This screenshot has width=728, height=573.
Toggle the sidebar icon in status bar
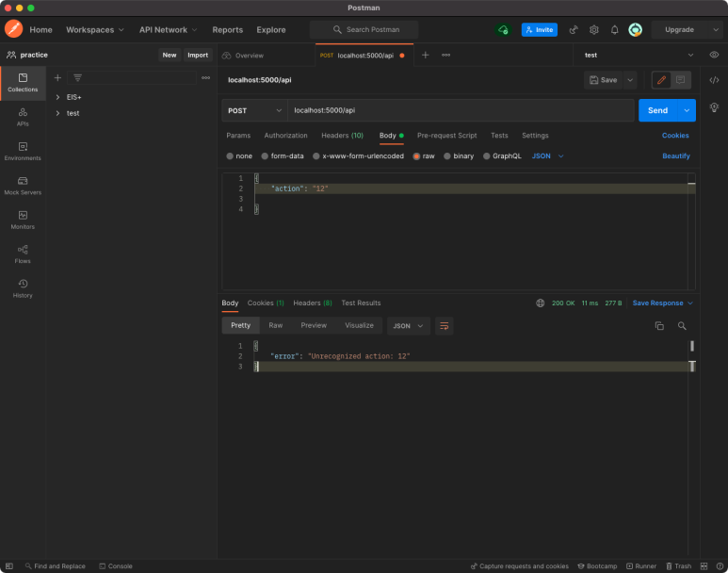coord(9,566)
